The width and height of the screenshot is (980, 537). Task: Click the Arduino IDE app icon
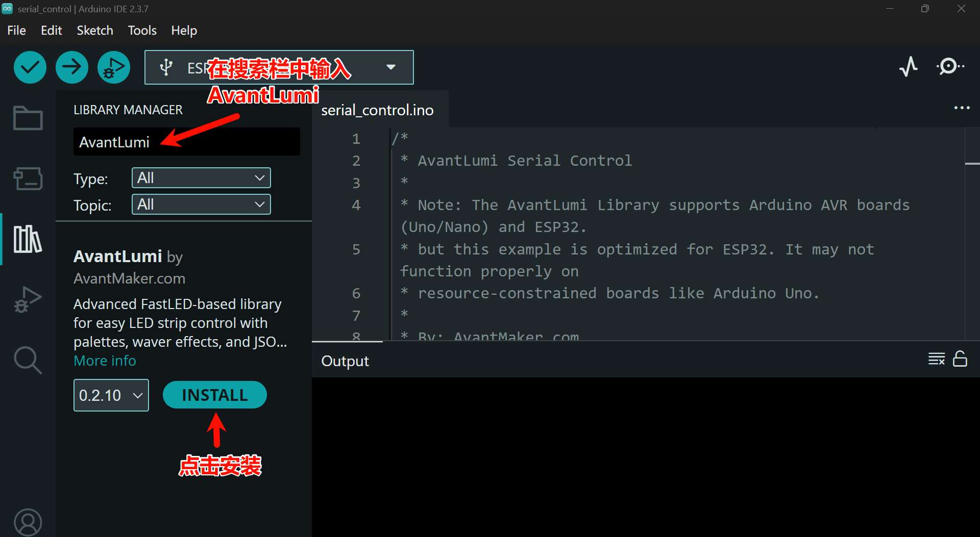7,9
